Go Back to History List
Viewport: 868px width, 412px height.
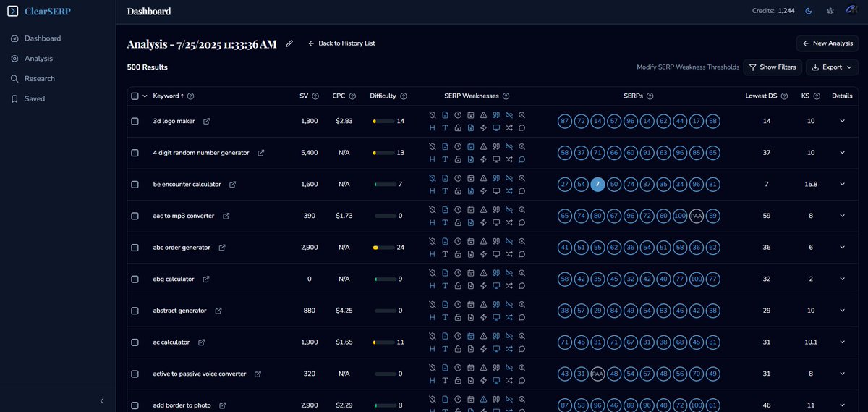(x=341, y=43)
